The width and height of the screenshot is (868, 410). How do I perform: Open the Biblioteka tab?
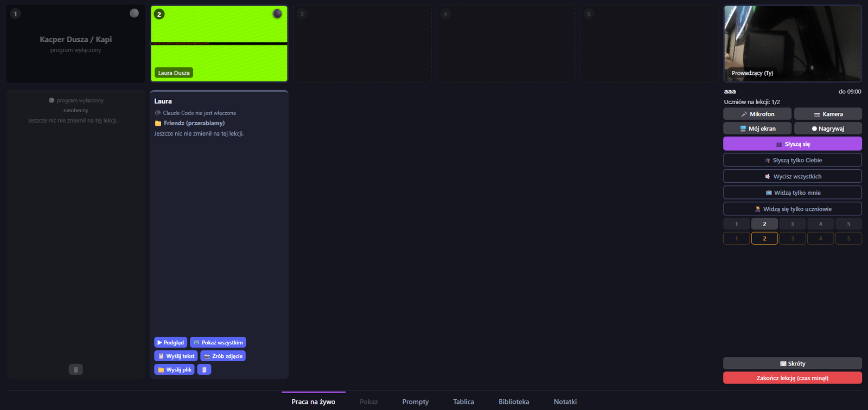(514, 401)
